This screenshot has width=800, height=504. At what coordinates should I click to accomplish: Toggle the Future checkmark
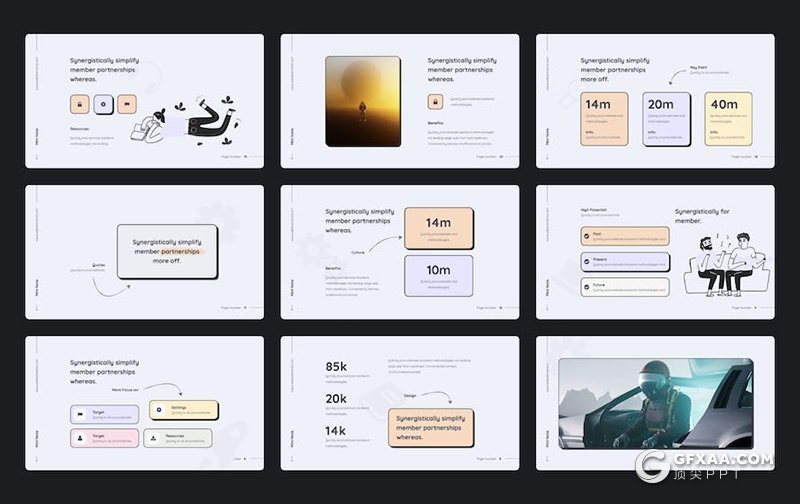tap(586, 288)
